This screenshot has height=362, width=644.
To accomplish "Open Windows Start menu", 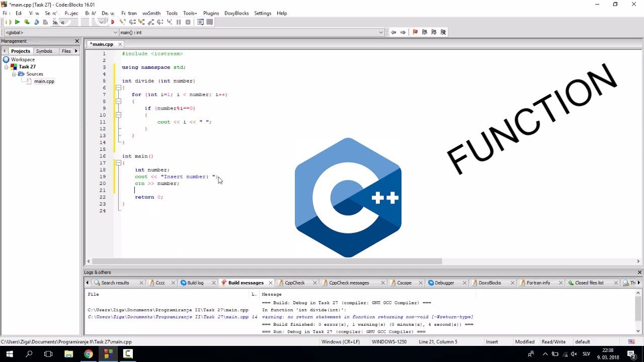I will pyautogui.click(x=10, y=354).
